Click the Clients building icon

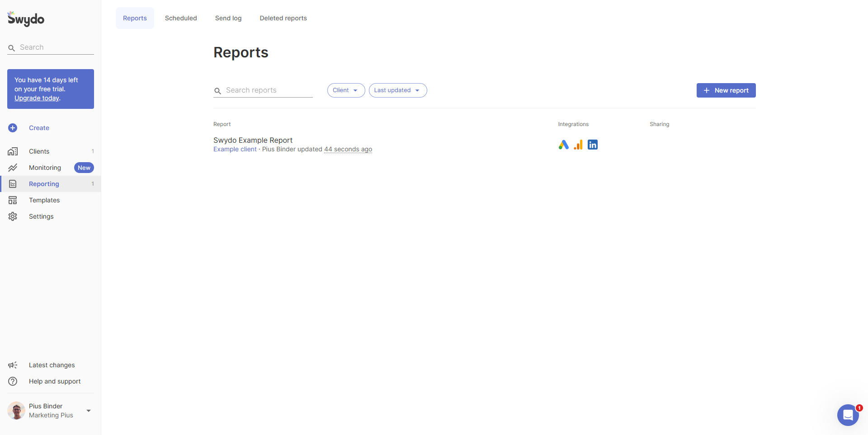click(x=13, y=151)
